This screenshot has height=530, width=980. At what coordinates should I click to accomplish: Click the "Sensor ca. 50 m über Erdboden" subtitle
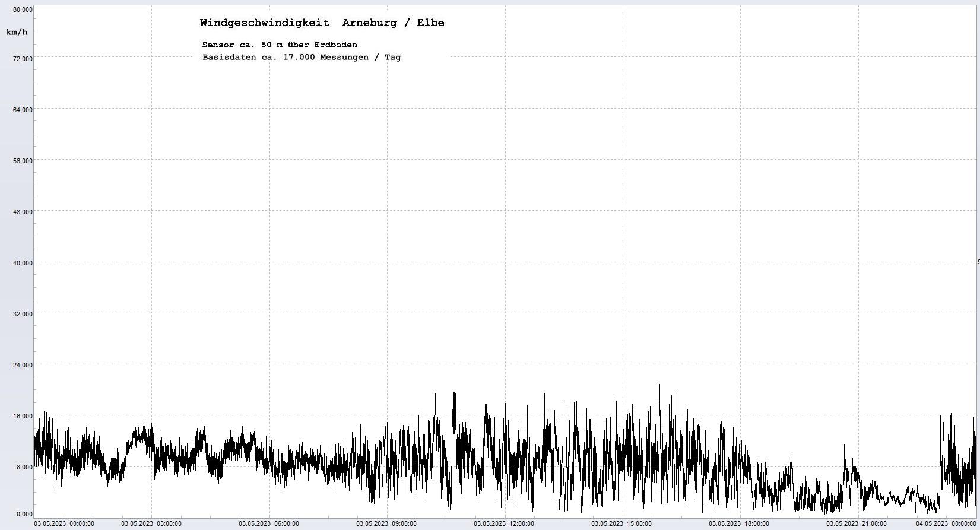280,45
